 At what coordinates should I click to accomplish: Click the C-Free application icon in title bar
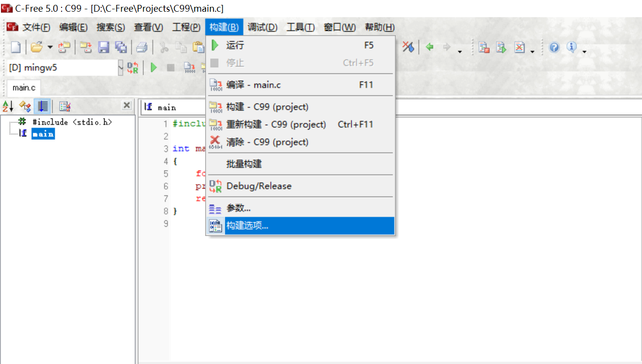tap(7, 8)
